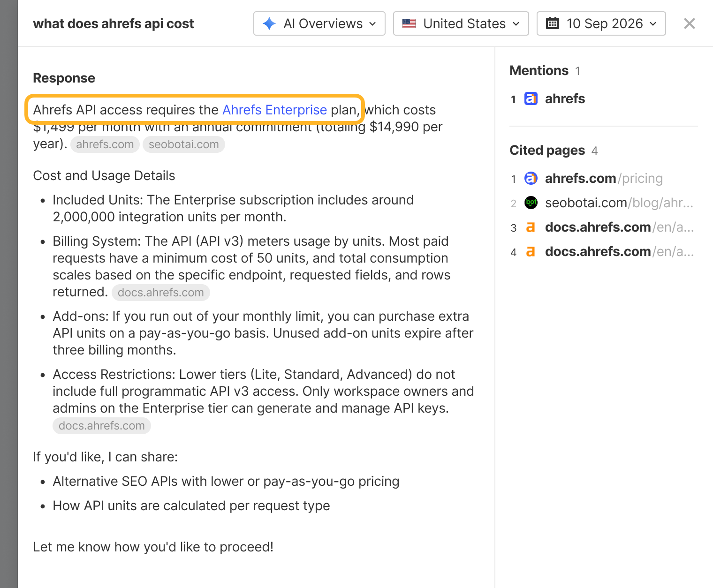Click 'How API units are calculated' bullet
The image size is (713, 588).
191,505
